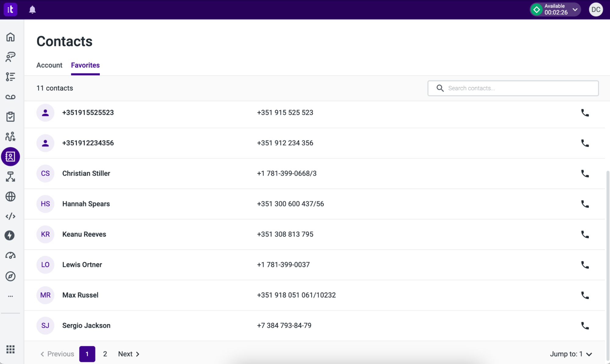Open the Home dashboard icon
Screen dimensions: 610x364
[x=10, y=37]
